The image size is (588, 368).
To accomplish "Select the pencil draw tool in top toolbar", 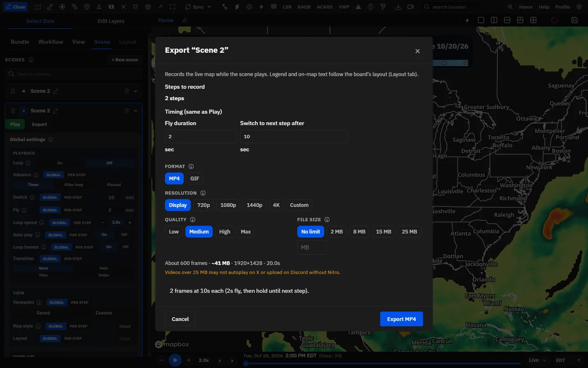I will [50, 7].
